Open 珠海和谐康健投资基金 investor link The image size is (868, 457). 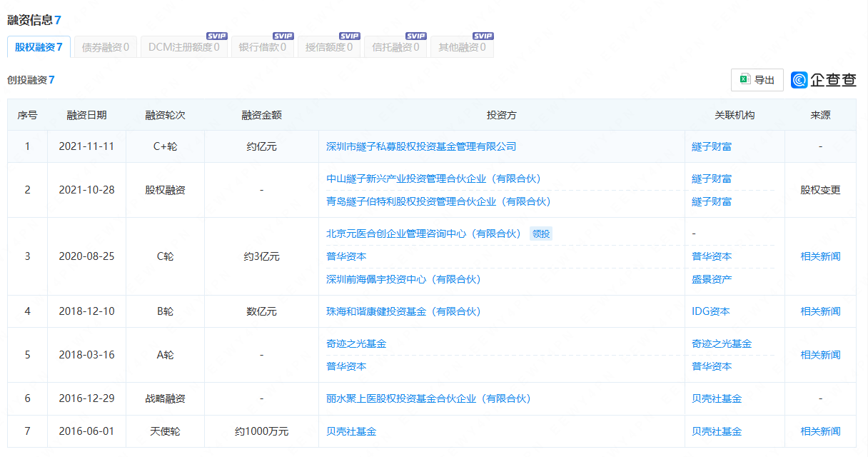403,311
